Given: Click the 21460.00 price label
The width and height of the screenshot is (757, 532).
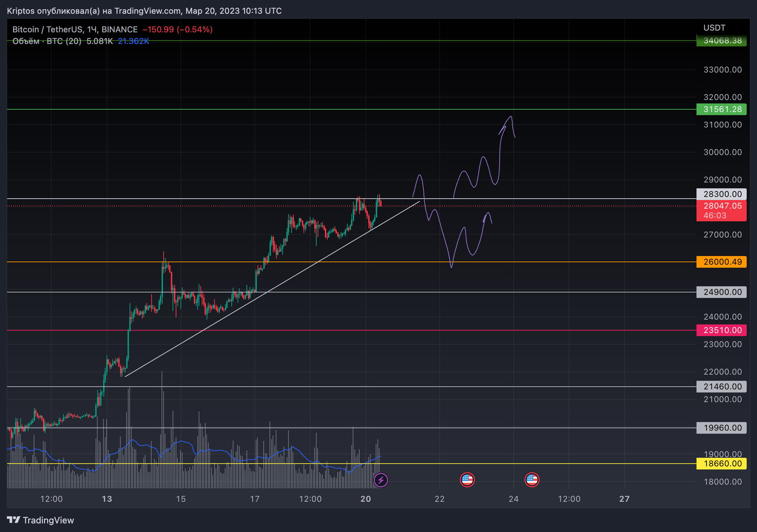Looking at the screenshot, I should pos(721,387).
